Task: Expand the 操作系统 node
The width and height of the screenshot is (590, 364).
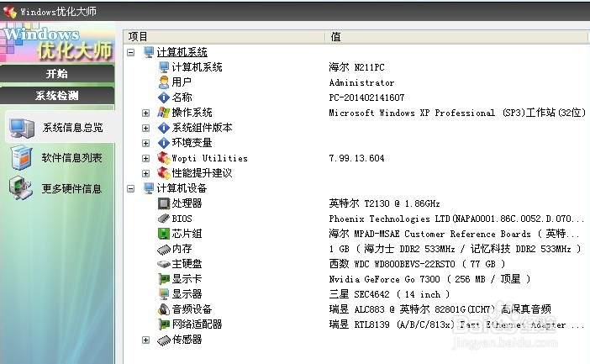Action: pos(145,113)
